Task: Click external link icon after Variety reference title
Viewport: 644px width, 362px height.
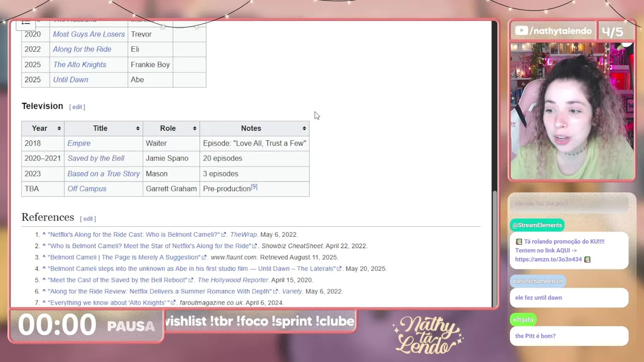Action: [x=275, y=292]
